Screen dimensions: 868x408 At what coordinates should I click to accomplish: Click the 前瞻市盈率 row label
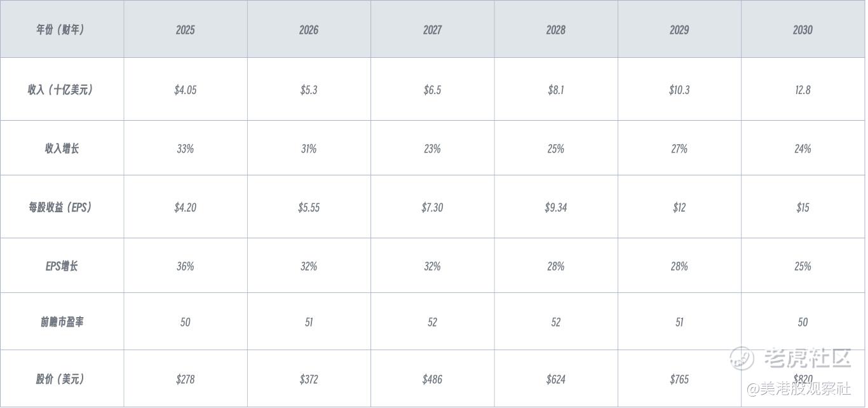62,322
